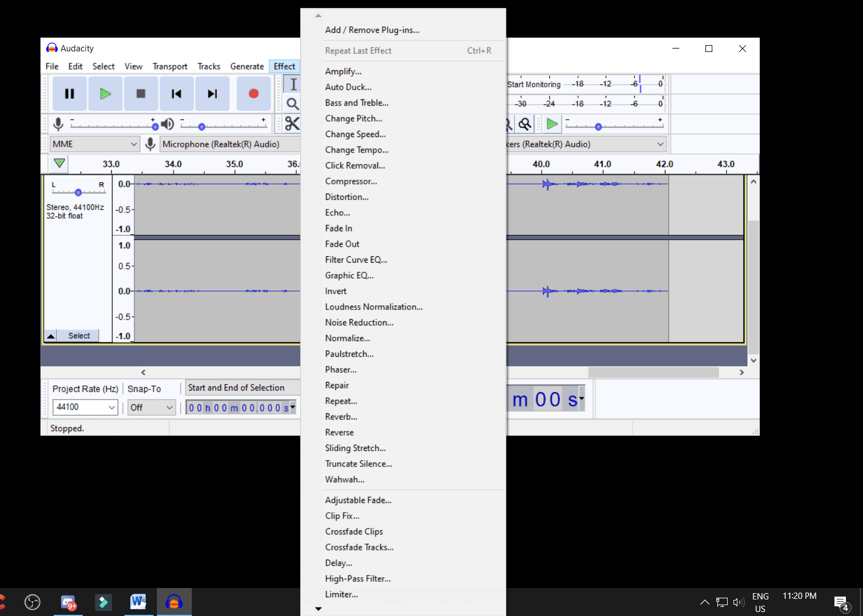Image resolution: width=863 pixels, height=616 pixels.
Task: Show hidden tray icons chevron
Action: tap(705, 602)
